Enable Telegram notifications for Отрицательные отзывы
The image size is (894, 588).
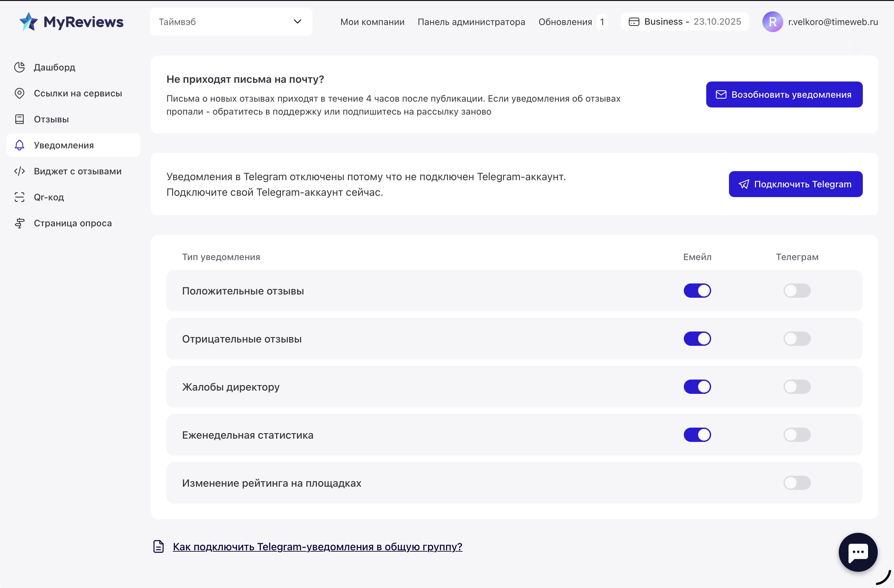tap(797, 338)
